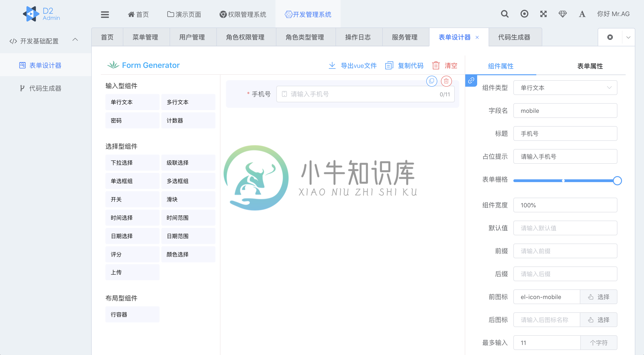Delete the 手机号 field with red trash icon
The width and height of the screenshot is (644, 355).
(x=446, y=81)
